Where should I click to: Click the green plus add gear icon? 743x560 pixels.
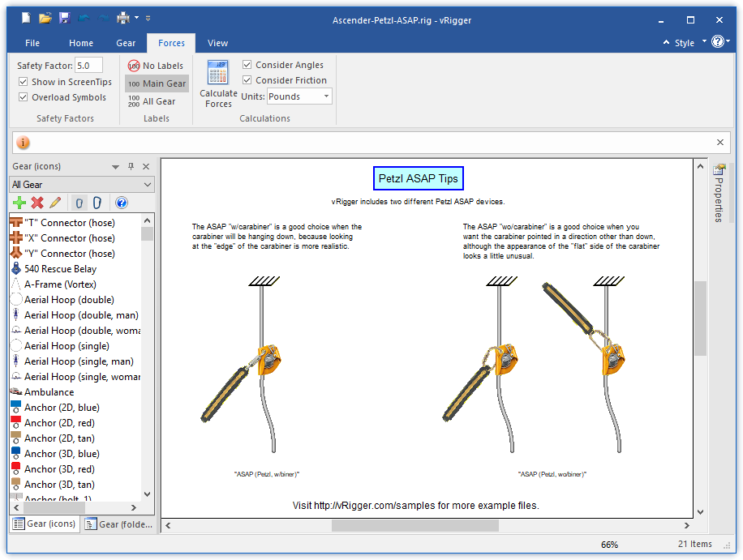(x=19, y=203)
